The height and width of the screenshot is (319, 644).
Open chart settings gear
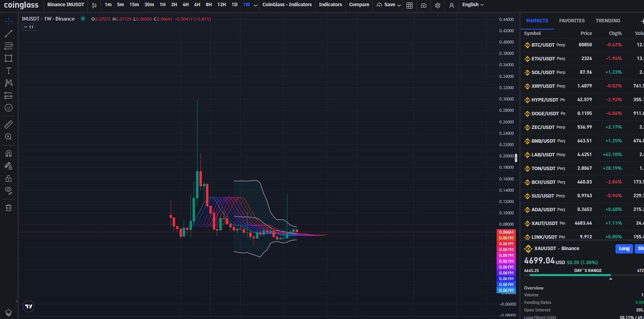point(438,5)
